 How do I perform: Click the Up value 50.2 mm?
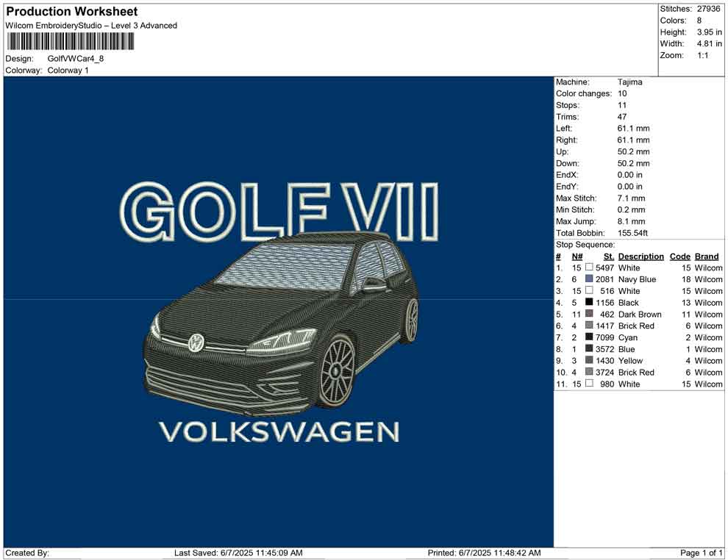coord(634,151)
